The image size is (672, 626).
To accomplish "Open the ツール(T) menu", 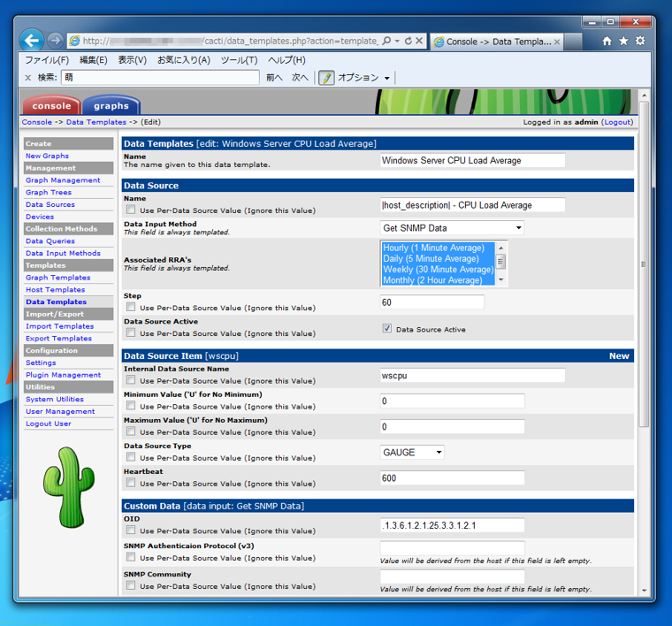I will pyautogui.click(x=239, y=60).
